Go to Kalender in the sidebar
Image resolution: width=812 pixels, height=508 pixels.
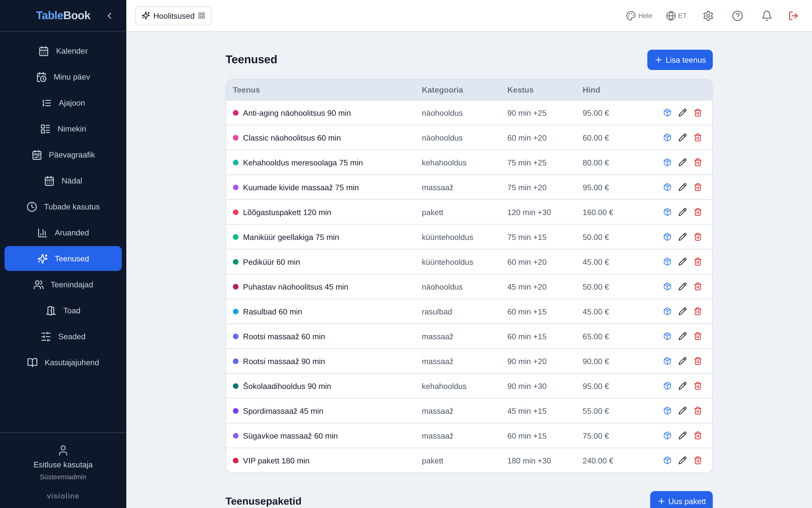(x=63, y=51)
